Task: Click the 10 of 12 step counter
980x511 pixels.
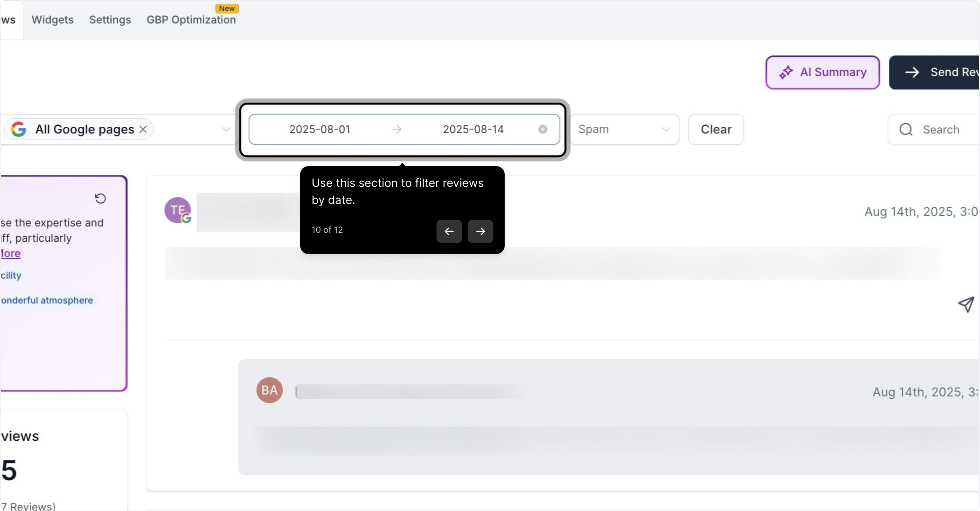Action: click(327, 230)
